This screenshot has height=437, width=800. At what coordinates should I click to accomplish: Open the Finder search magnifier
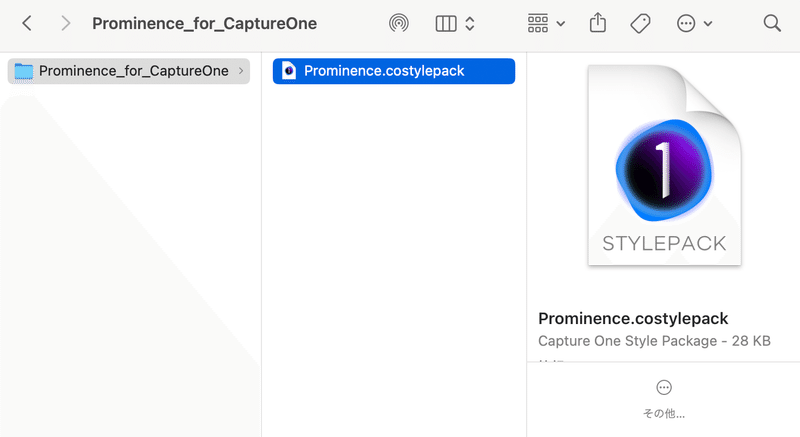click(772, 23)
